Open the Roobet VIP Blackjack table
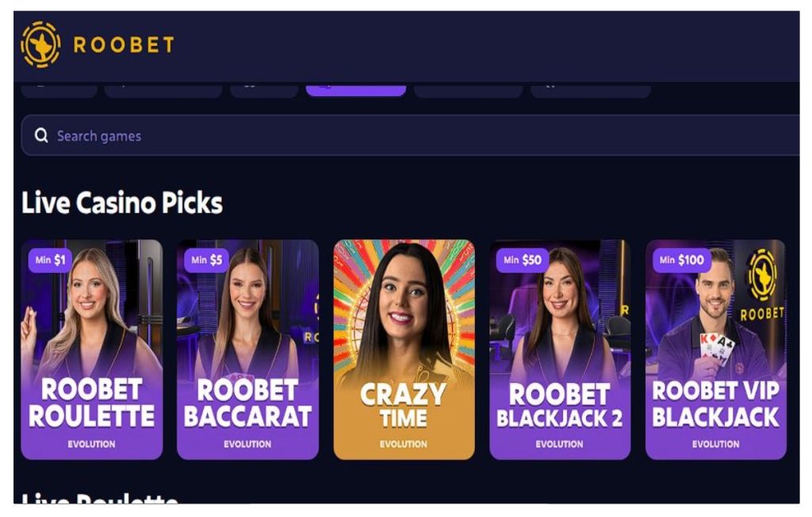This screenshot has width=812, height=517. [716, 350]
